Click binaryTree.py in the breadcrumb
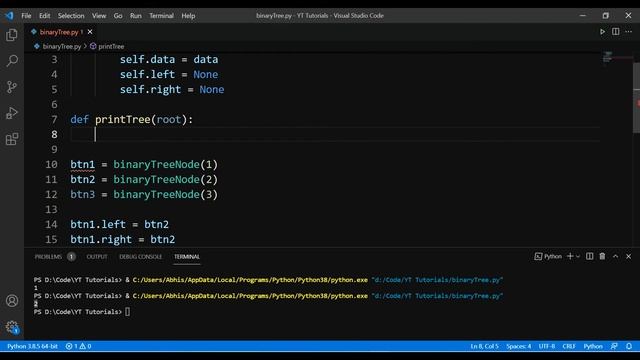 pyautogui.click(x=62, y=47)
